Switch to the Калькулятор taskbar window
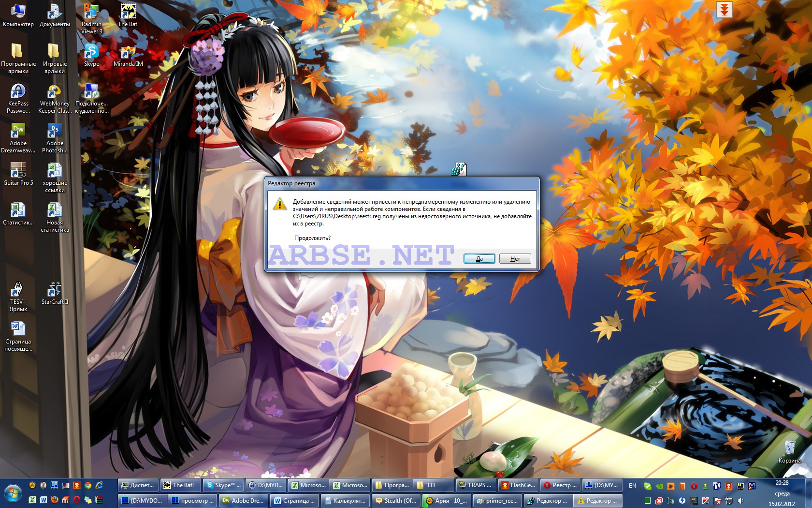The width and height of the screenshot is (812, 508). pyautogui.click(x=345, y=501)
